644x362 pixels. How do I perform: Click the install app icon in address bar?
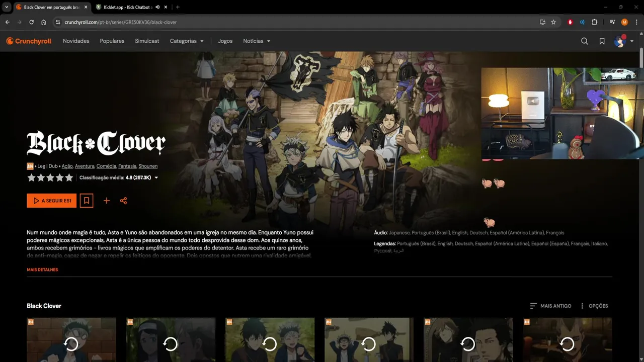point(542,22)
